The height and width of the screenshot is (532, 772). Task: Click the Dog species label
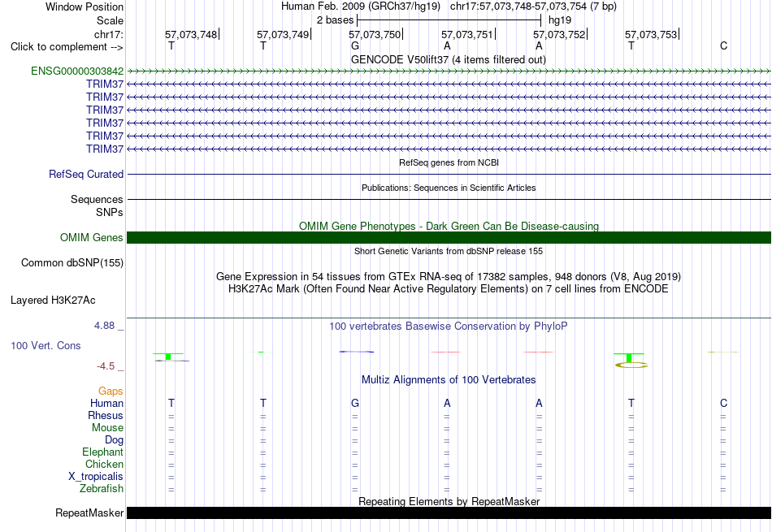[114, 440]
